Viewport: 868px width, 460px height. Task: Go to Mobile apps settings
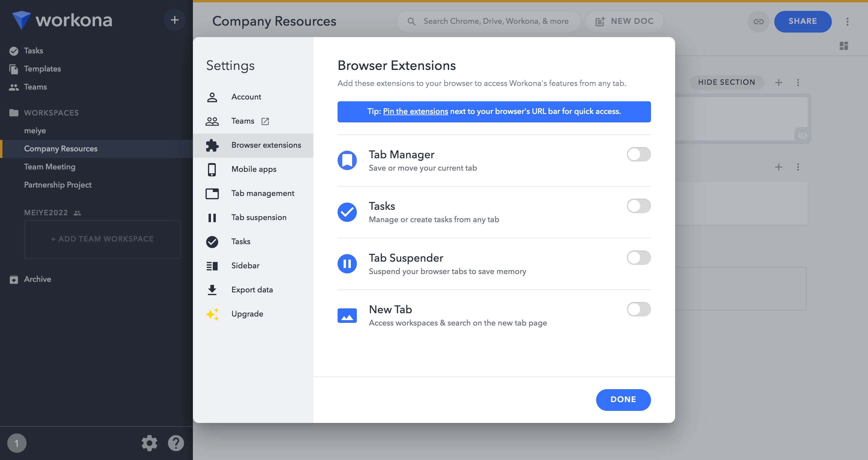tap(253, 169)
